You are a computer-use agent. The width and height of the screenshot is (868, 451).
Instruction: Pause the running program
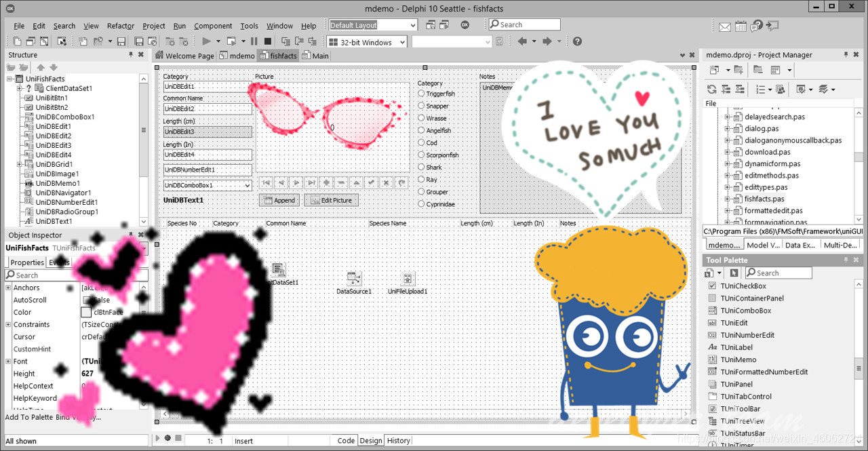click(x=253, y=41)
